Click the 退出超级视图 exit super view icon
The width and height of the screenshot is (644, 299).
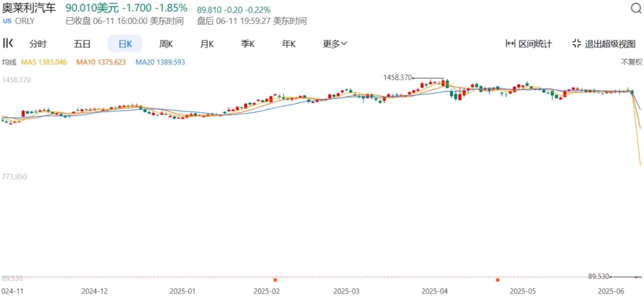click(x=576, y=43)
